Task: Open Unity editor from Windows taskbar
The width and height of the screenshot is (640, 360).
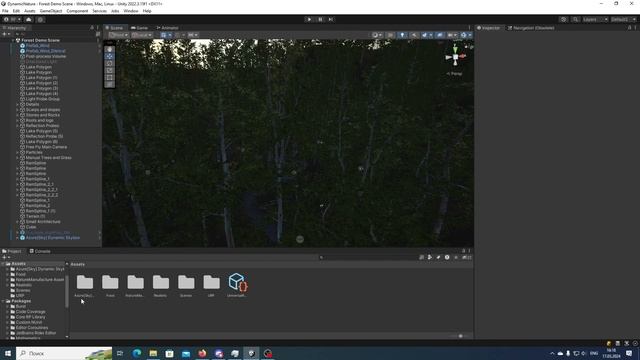Action: pos(251,353)
